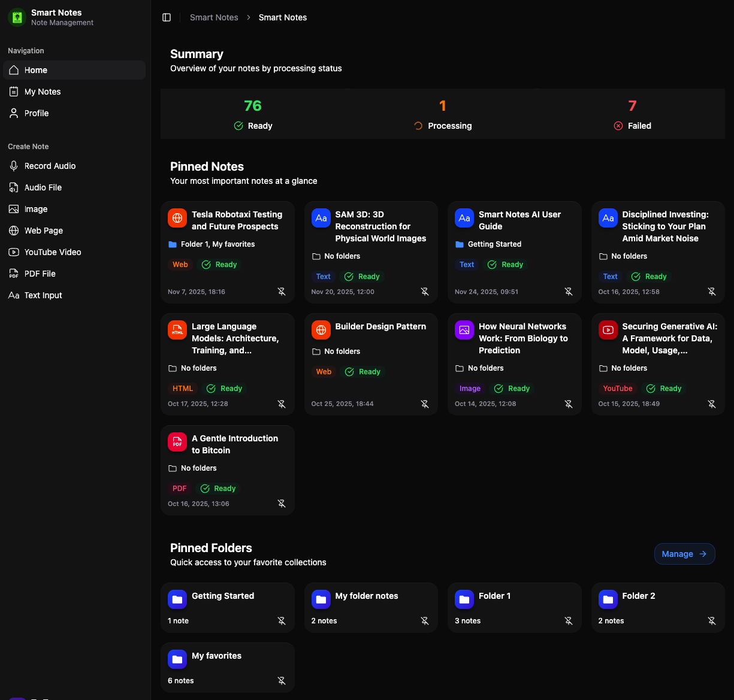Viewport: 734px width, 700px height.
Task: Open the Record Audio creator
Action: tap(51, 166)
